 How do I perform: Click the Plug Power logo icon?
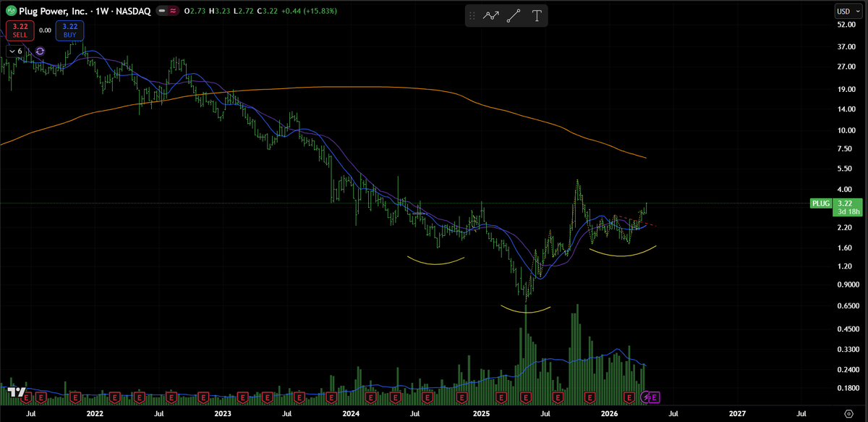pos(12,11)
